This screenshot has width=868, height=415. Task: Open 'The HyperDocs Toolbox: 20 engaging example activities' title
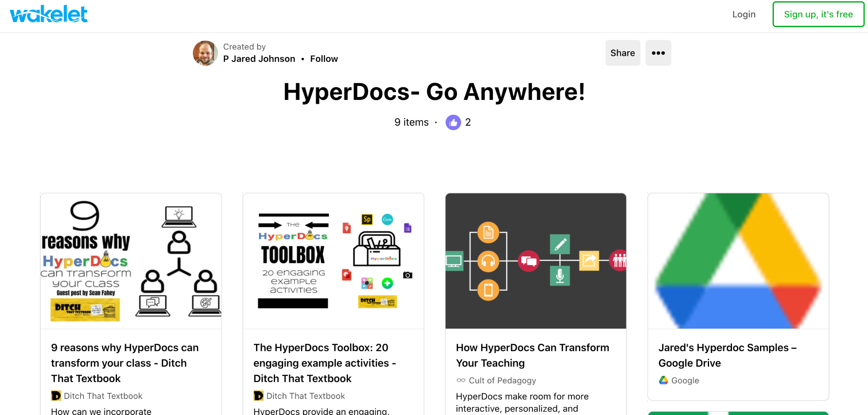coord(325,363)
